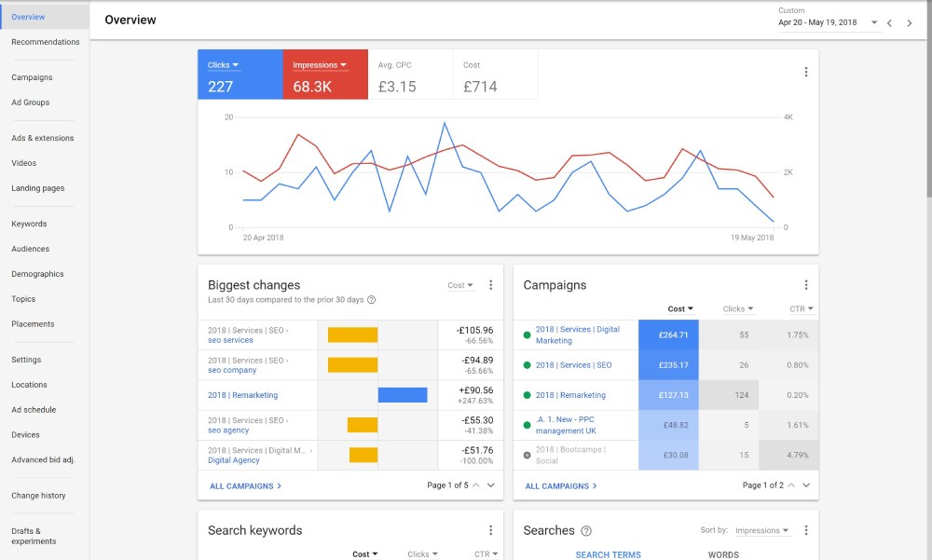This screenshot has height=560, width=932.
Task: Open seo services keyword link
Action: click(x=230, y=341)
